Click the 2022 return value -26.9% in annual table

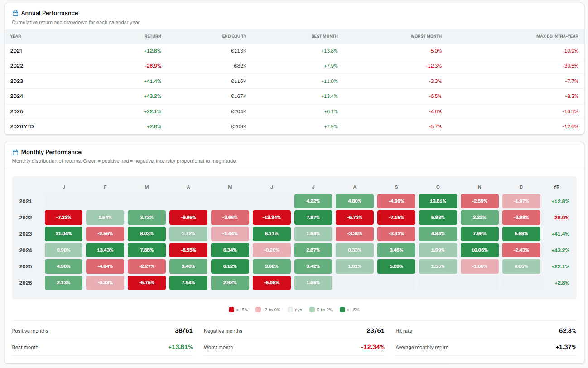(x=153, y=66)
